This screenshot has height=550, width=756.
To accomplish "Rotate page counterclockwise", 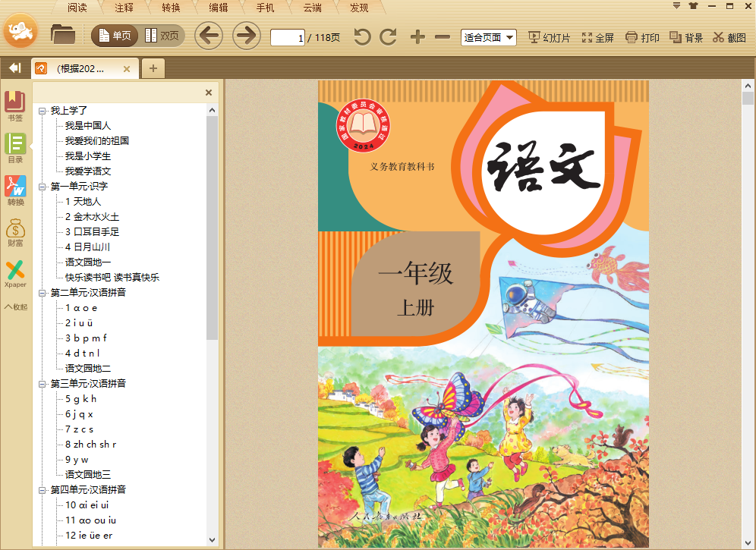I will coord(362,37).
